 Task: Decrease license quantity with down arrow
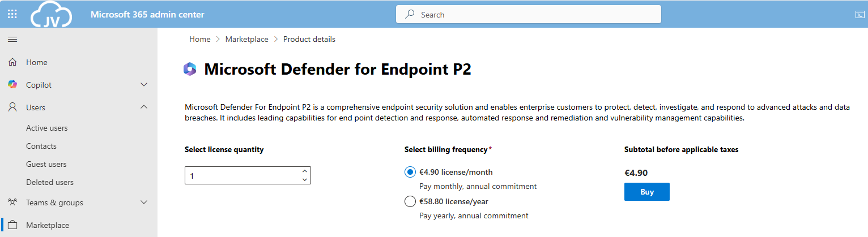point(305,180)
